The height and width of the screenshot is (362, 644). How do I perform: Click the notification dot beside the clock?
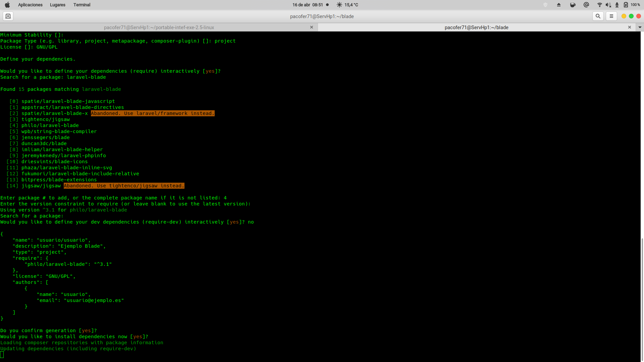327,5
